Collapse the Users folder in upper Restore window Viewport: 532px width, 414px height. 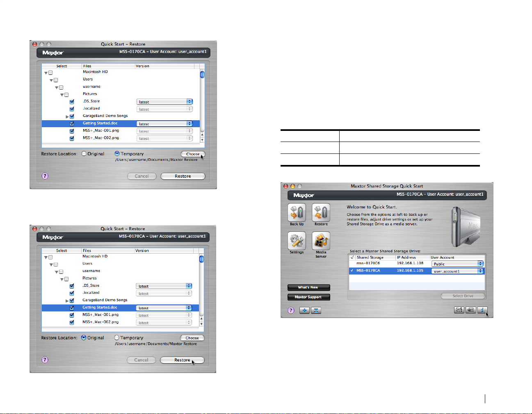[x=51, y=80]
